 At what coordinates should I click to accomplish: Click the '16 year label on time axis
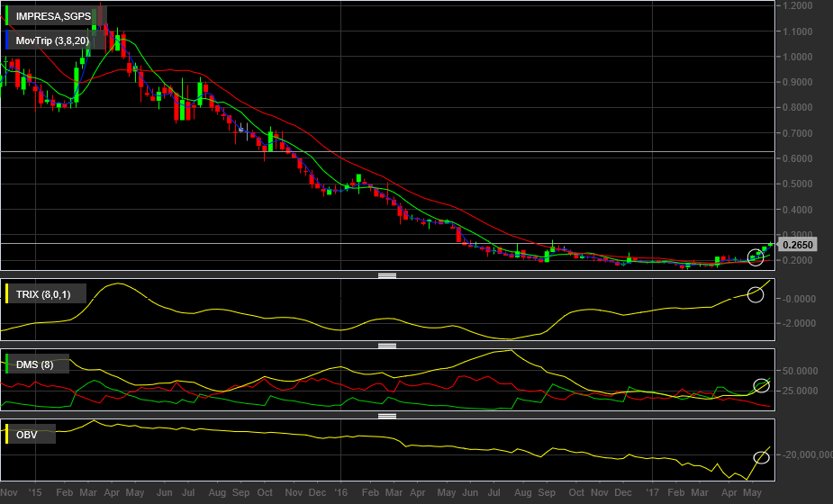click(340, 493)
